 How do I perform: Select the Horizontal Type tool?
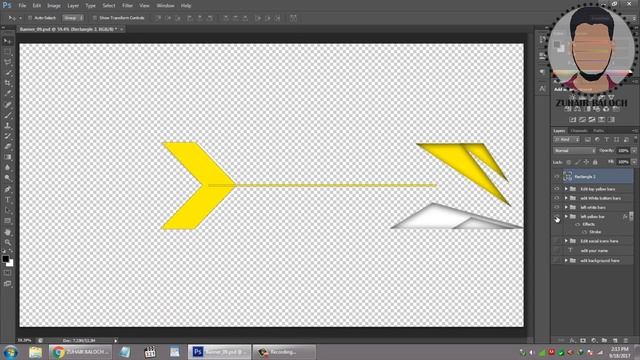point(7,200)
